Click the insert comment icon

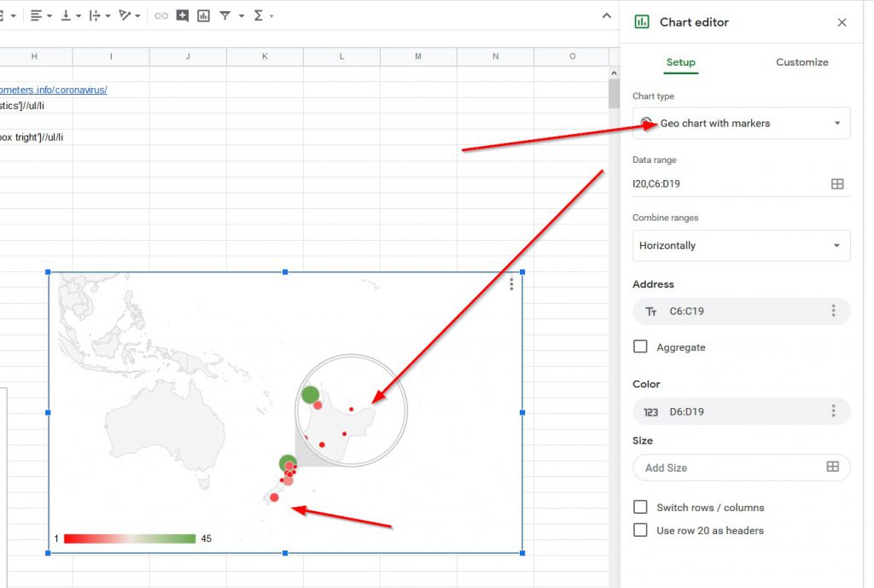click(x=183, y=15)
